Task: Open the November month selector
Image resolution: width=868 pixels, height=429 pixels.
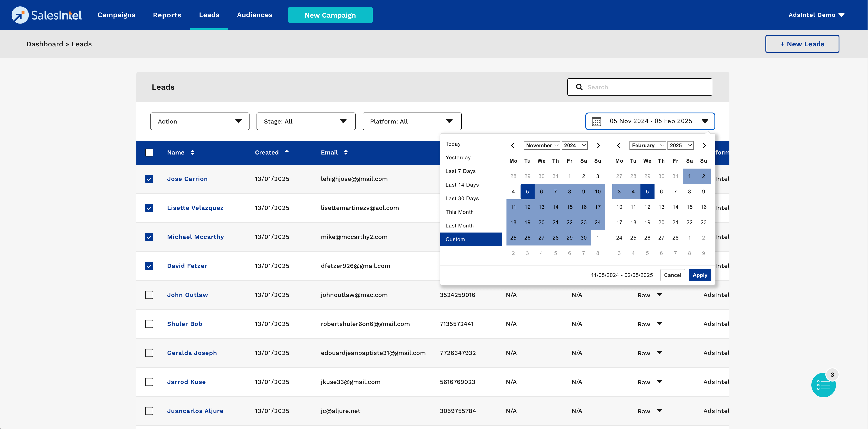Action: 541,145
